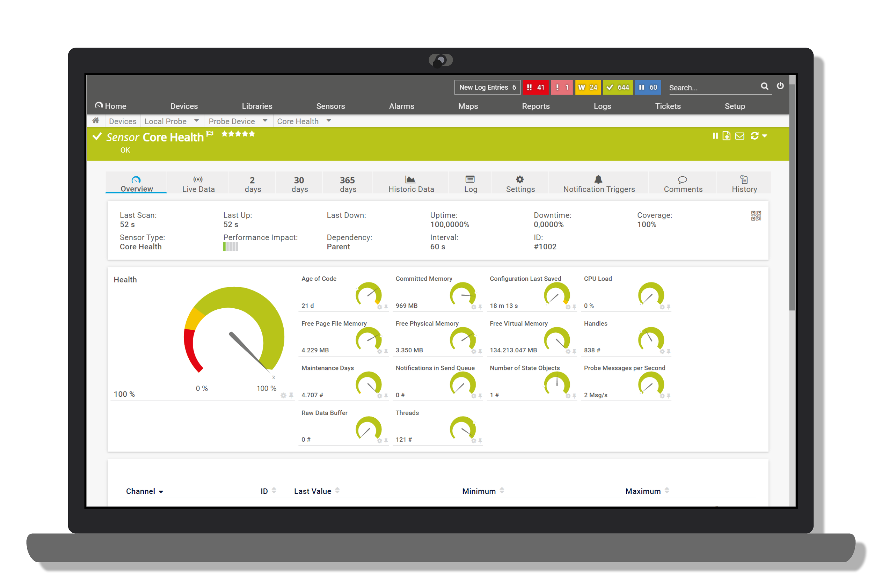This screenshot has height=588, width=882.
Task: Expand the Core Health breadcrumb dropdown
Action: point(328,121)
